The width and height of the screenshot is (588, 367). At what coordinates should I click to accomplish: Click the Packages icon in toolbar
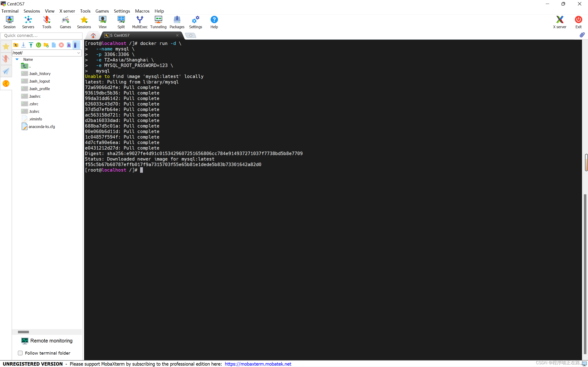177,22
